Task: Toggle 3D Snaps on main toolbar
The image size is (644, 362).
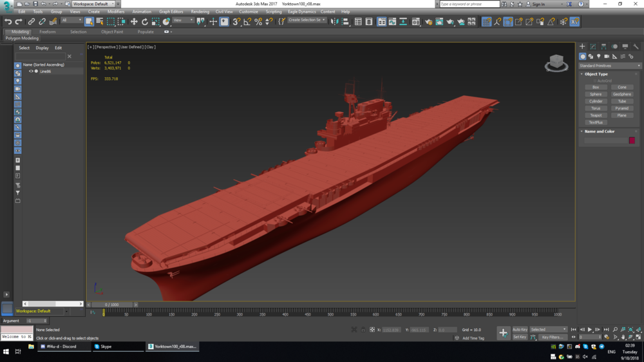Action: pos(236,22)
